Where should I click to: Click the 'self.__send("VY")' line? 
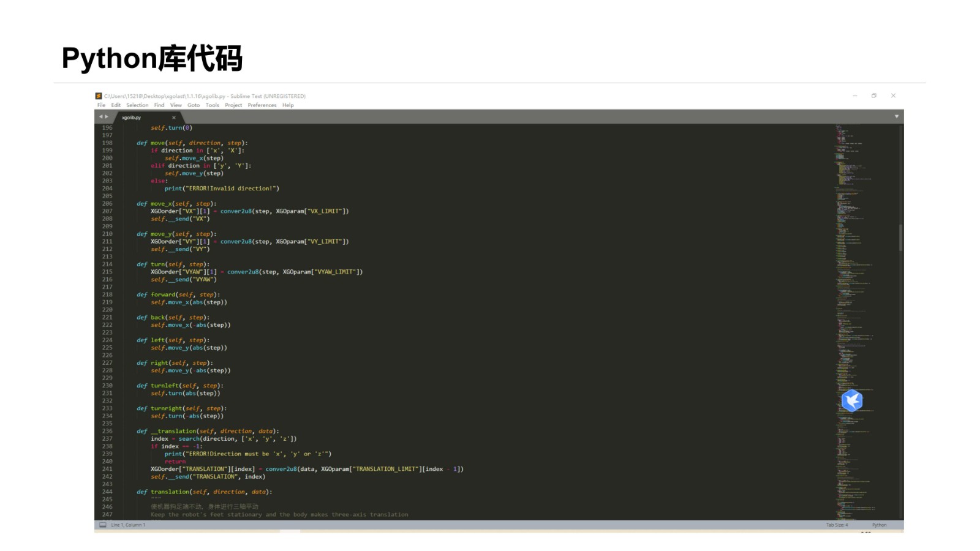[x=180, y=249]
